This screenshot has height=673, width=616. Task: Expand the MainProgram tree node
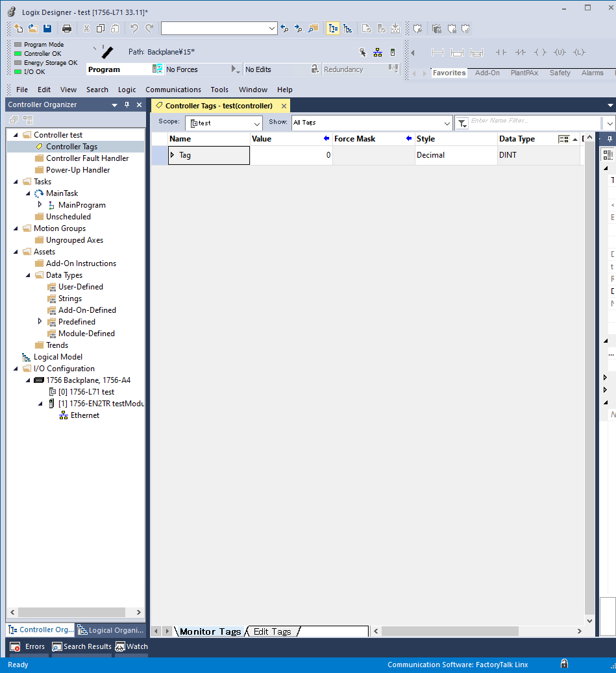[x=40, y=205]
